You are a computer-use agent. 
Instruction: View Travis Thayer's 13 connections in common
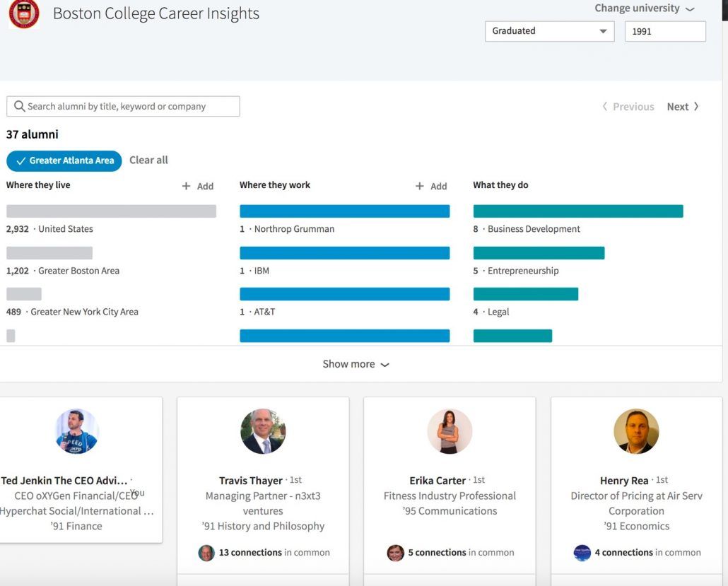coord(274,553)
